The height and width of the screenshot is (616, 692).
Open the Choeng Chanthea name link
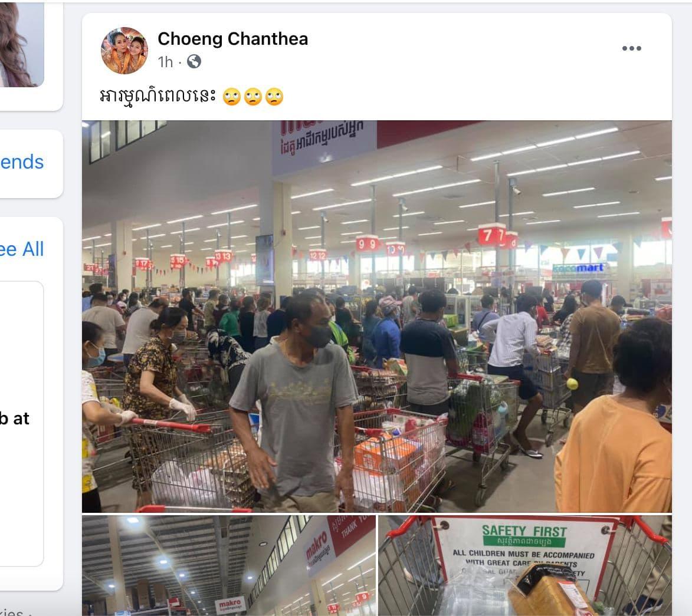tap(232, 39)
